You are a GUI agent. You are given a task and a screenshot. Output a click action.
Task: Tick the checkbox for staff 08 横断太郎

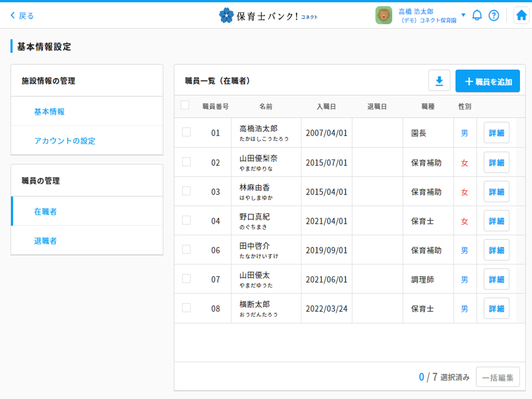186,308
